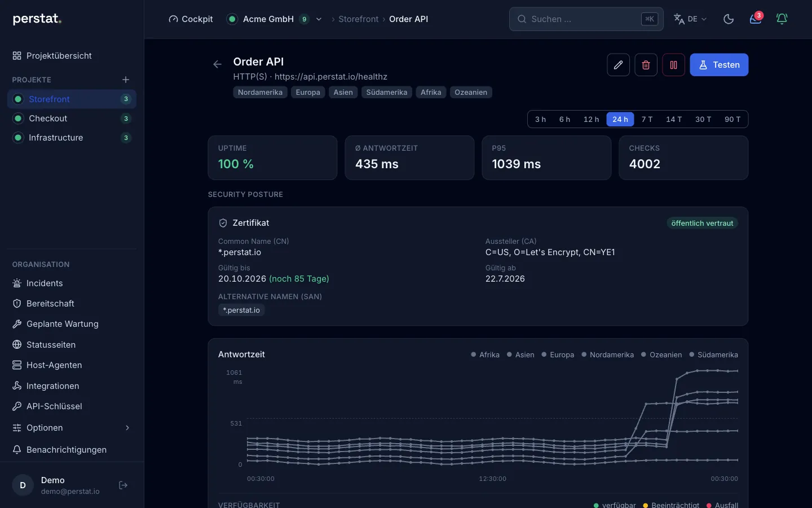Go to the Storefront breadcrumb
Screen dimensions: 812x508
tap(358, 19)
